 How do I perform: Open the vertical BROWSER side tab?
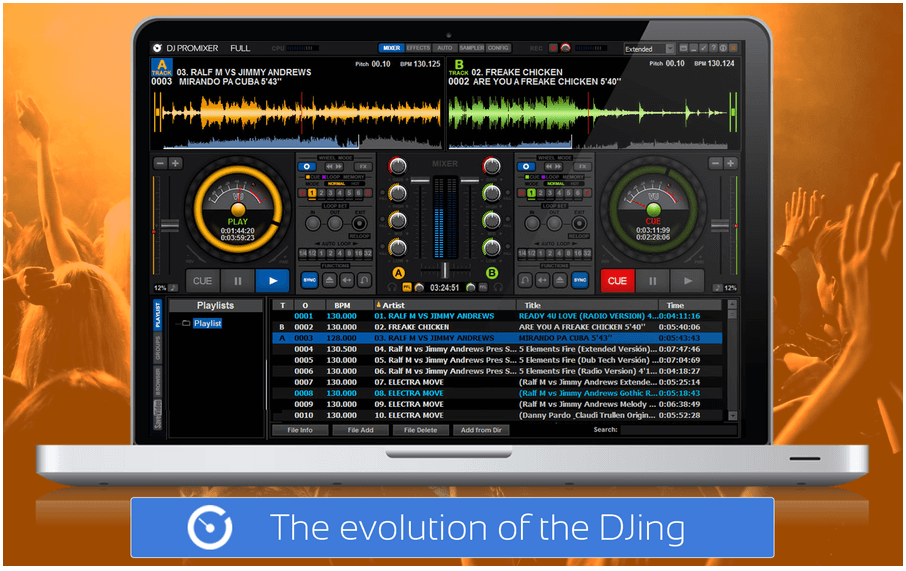point(158,381)
